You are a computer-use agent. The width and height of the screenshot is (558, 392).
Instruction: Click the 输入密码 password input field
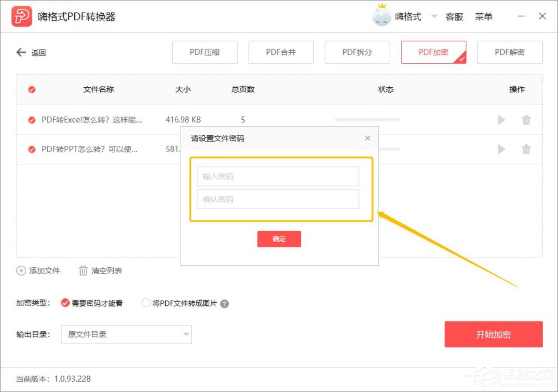point(278,176)
